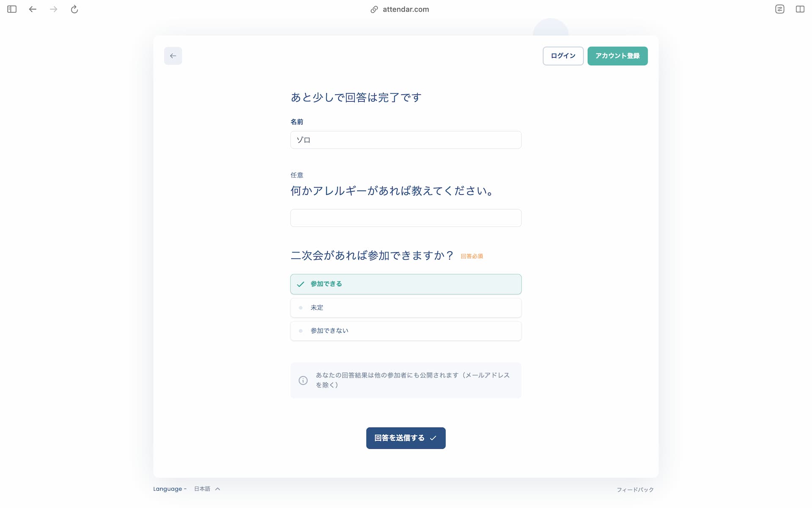Image resolution: width=812 pixels, height=508 pixels.
Task: Click the Language - label in footer
Action: point(170,489)
